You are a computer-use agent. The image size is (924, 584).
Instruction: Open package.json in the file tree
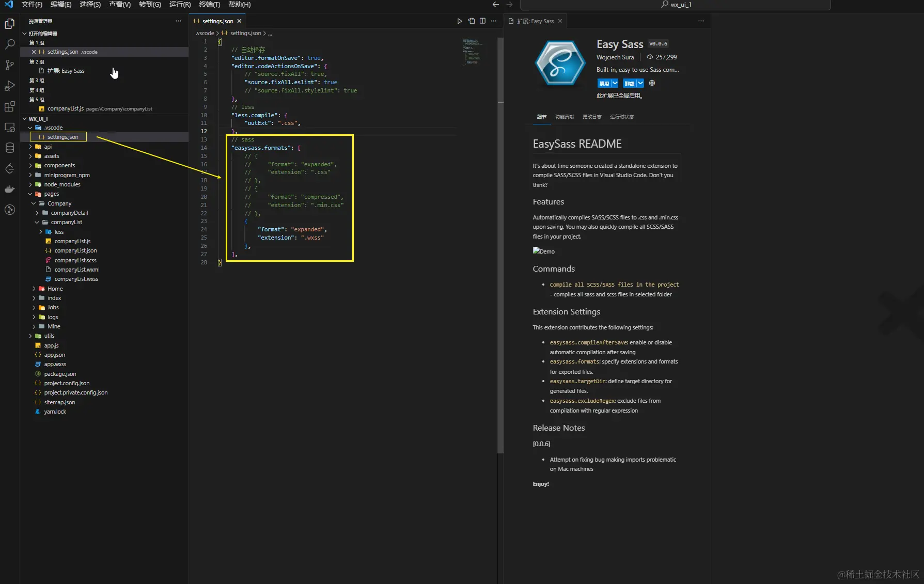click(60, 374)
